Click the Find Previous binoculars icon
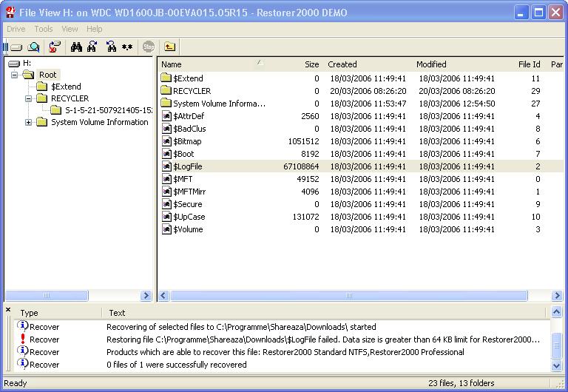 point(111,47)
